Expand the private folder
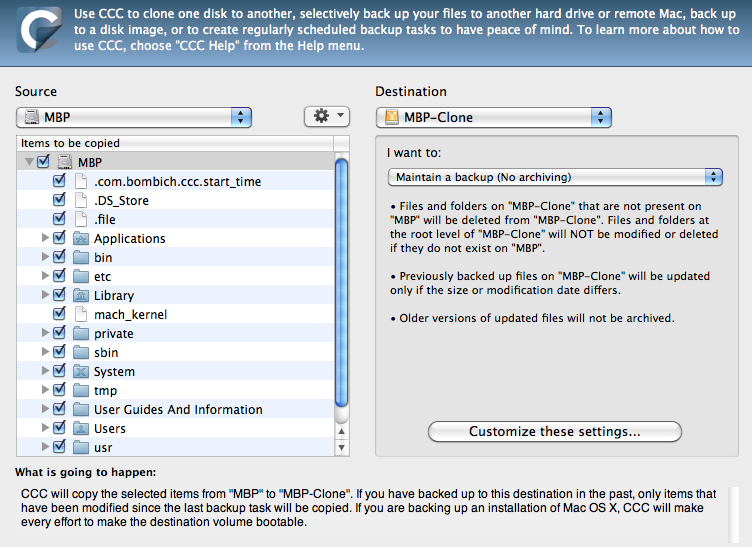752x547 pixels. click(45, 332)
